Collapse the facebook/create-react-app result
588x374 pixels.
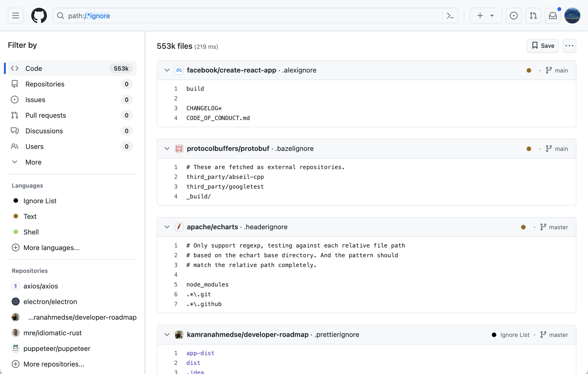pos(167,70)
